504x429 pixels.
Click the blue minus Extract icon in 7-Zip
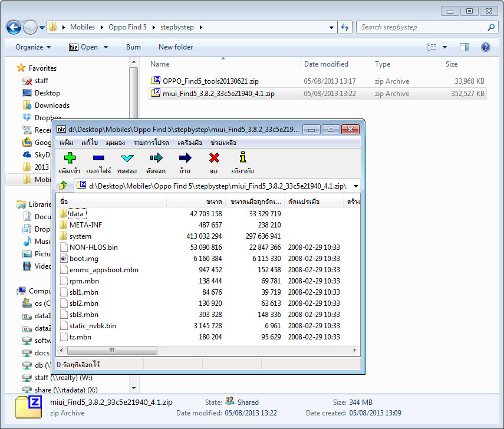click(98, 158)
